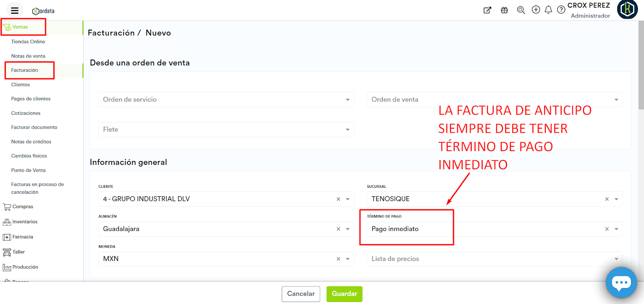This screenshot has width=644, height=304.
Task: Open the chat support bubble
Action: pyautogui.click(x=621, y=283)
